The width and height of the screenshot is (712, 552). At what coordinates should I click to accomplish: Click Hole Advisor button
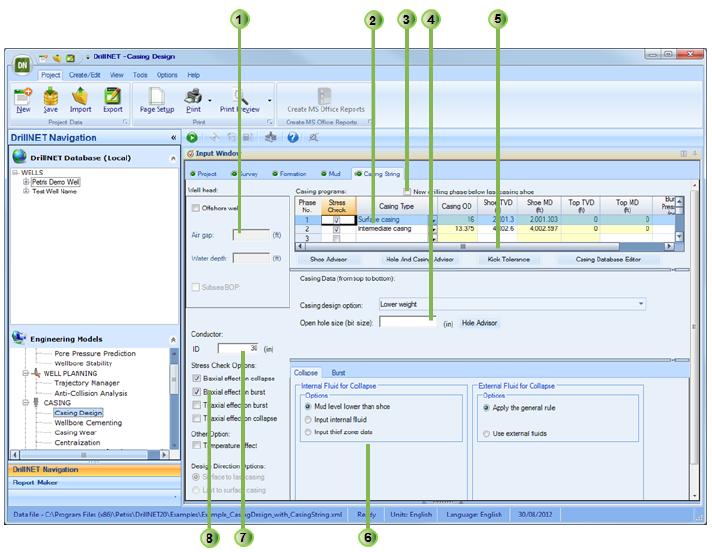(x=480, y=323)
